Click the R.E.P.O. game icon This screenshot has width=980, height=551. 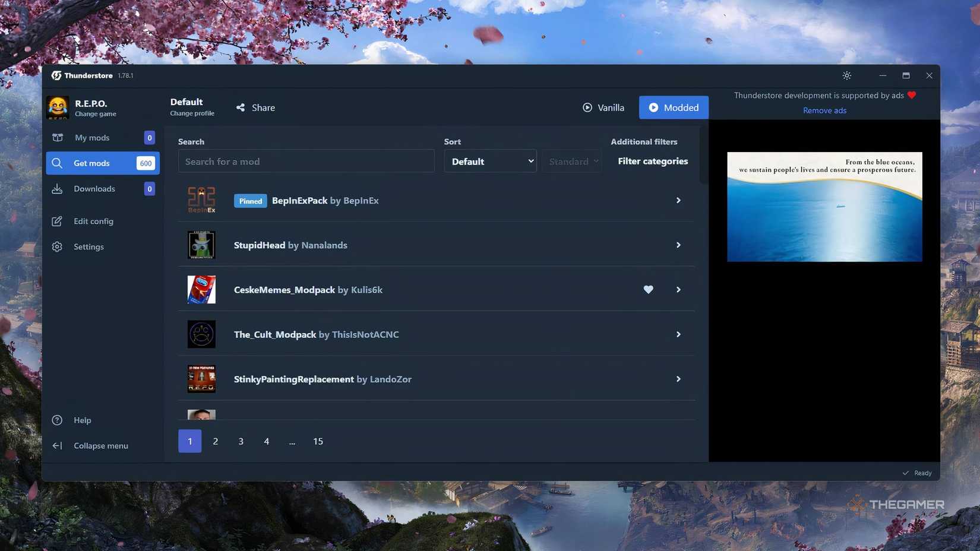tap(58, 107)
